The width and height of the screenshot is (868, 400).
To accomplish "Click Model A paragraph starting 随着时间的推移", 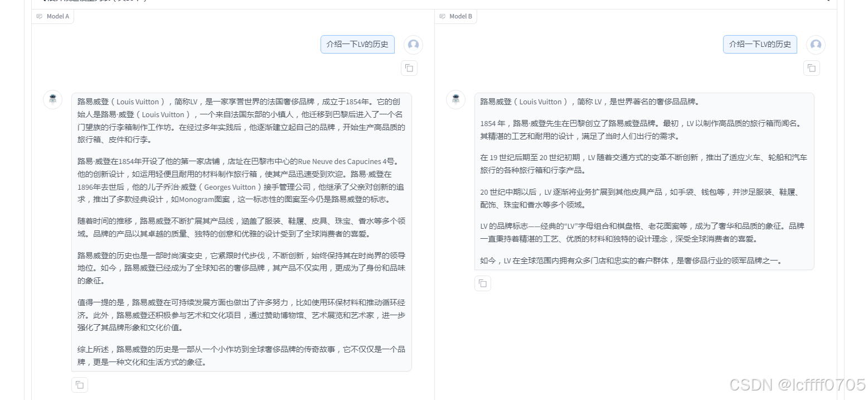I will [241, 227].
